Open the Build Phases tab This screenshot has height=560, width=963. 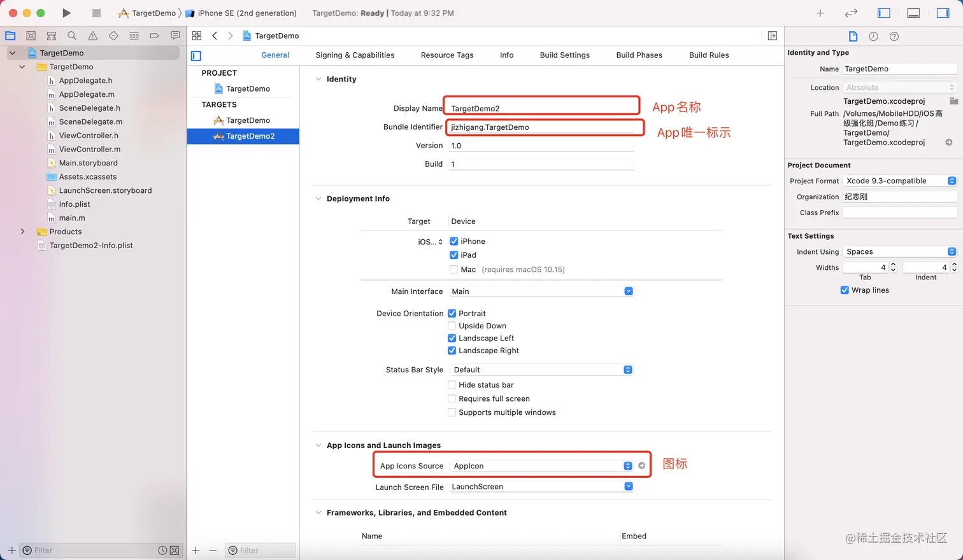click(639, 55)
